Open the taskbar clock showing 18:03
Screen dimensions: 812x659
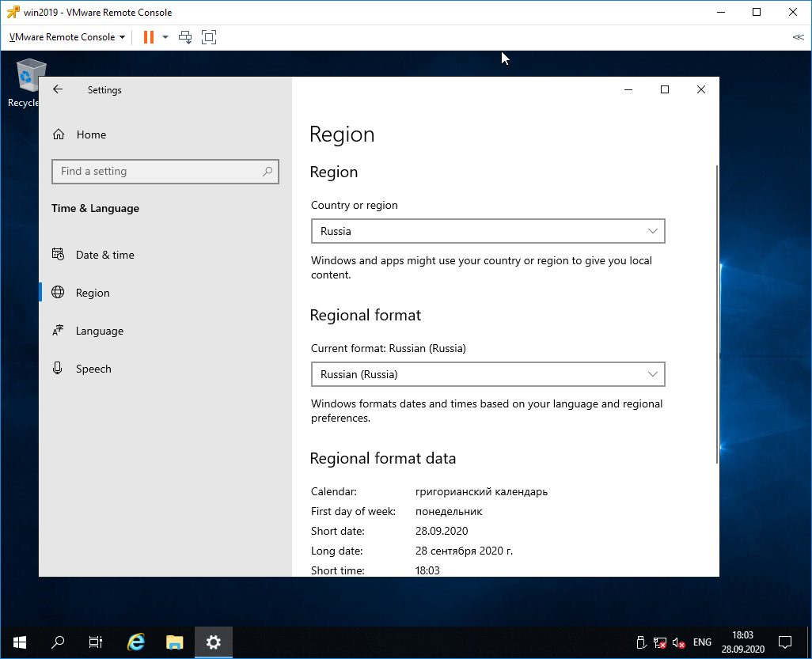pyautogui.click(x=742, y=642)
